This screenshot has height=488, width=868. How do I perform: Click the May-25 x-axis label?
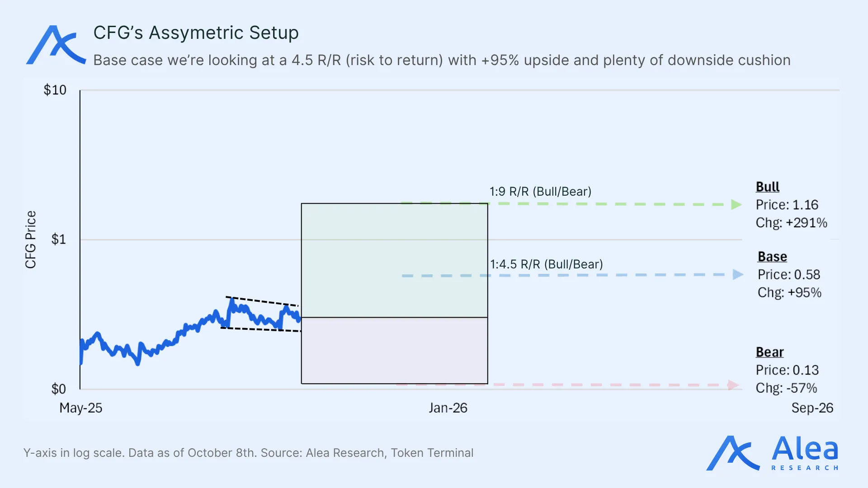tap(81, 408)
